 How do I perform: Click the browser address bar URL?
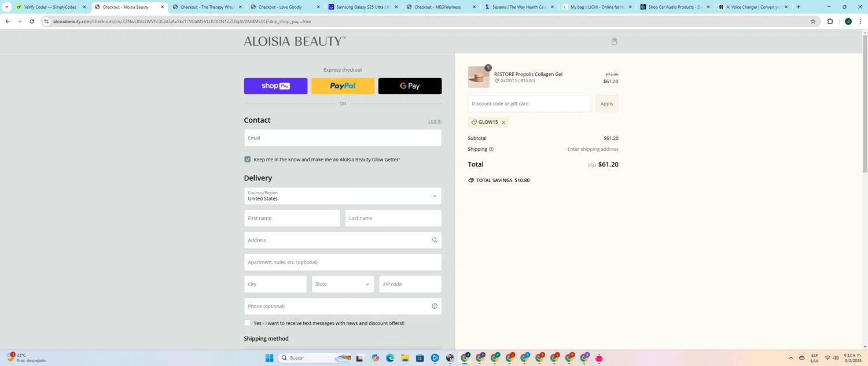pyautogui.click(x=182, y=21)
